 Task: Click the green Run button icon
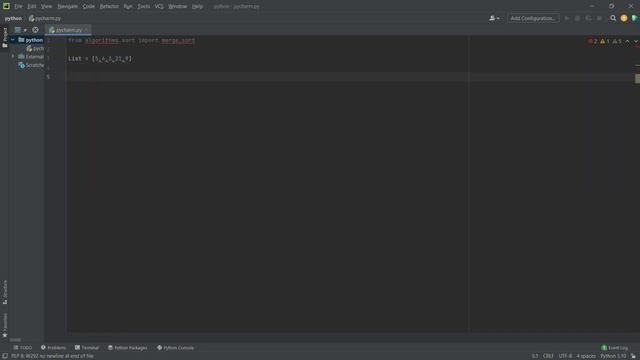[567, 18]
